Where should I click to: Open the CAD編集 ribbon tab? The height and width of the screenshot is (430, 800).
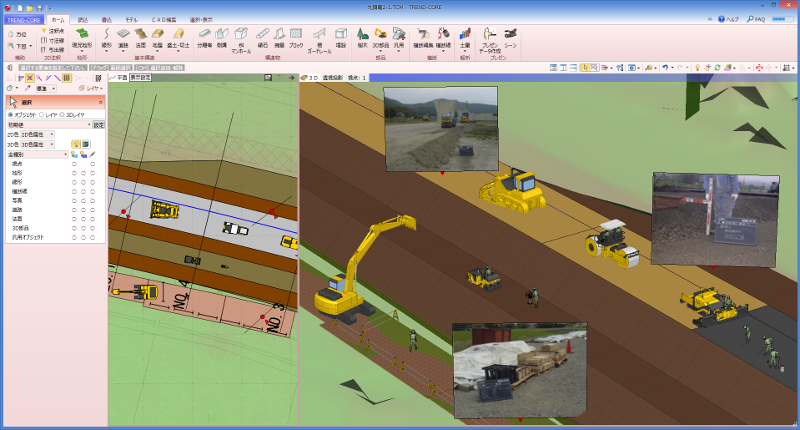164,19
